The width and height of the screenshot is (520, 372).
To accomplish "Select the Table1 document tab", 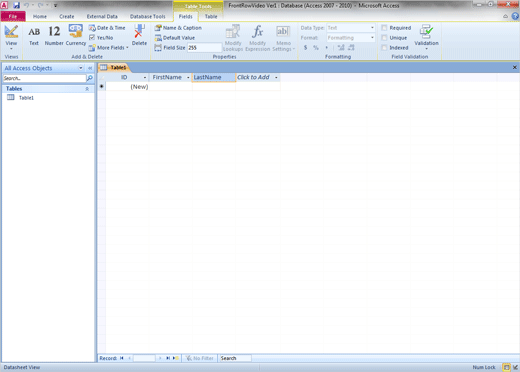I will click(x=114, y=68).
